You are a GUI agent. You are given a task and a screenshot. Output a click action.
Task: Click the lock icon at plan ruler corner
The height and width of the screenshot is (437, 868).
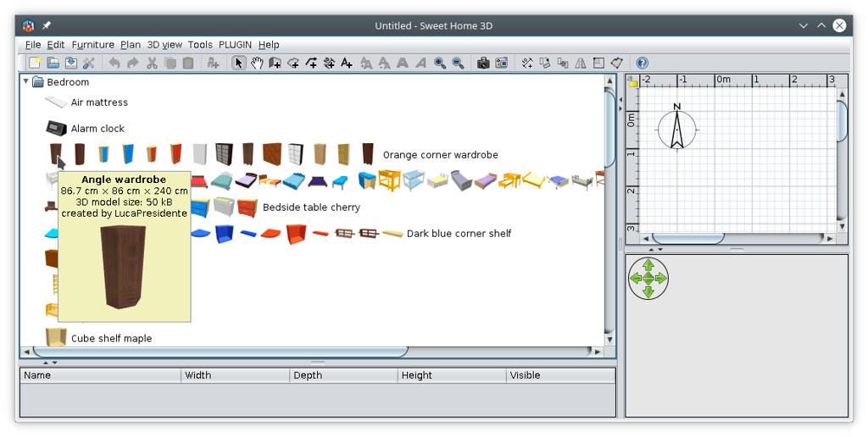tap(632, 81)
